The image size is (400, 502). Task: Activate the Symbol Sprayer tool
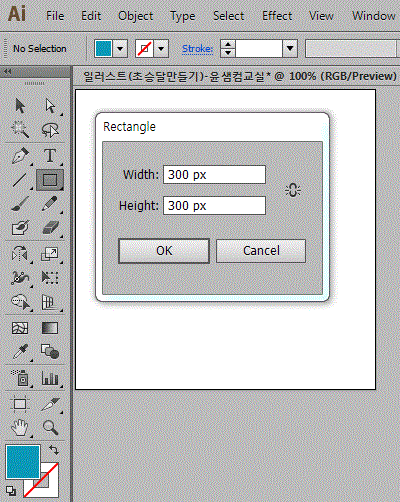click(20, 378)
